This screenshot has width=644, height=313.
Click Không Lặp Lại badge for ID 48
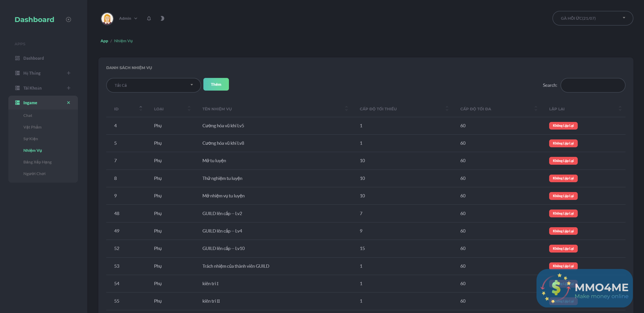(x=563, y=214)
